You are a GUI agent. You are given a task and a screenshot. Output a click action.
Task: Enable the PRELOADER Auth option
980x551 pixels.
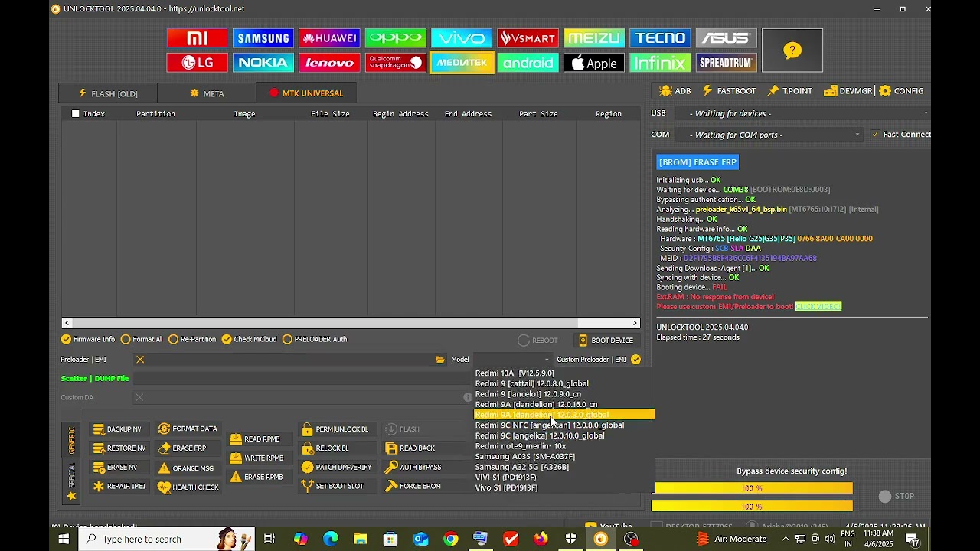click(x=315, y=339)
